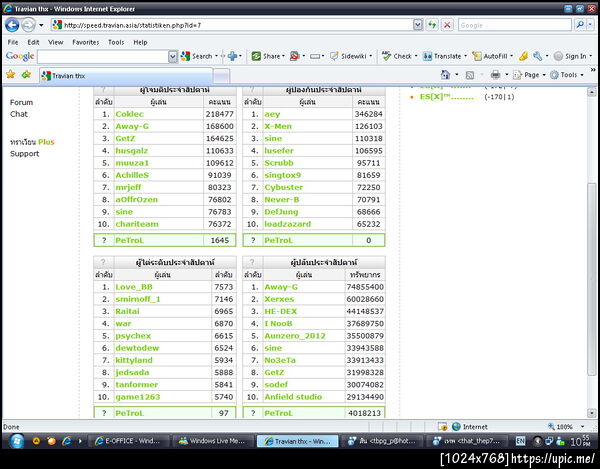
Task: Click resources value 74855400
Action: pyautogui.click(x=365, y=287)
